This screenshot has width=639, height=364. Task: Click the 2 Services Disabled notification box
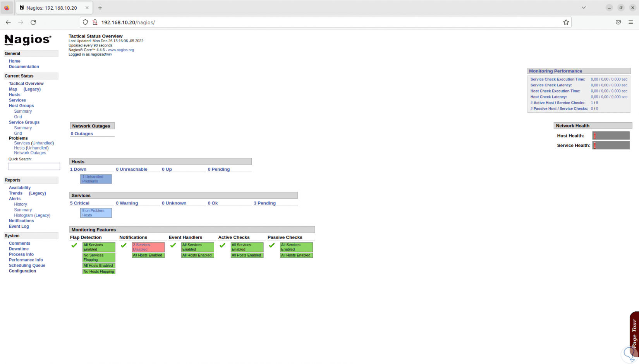pos(148,247)
